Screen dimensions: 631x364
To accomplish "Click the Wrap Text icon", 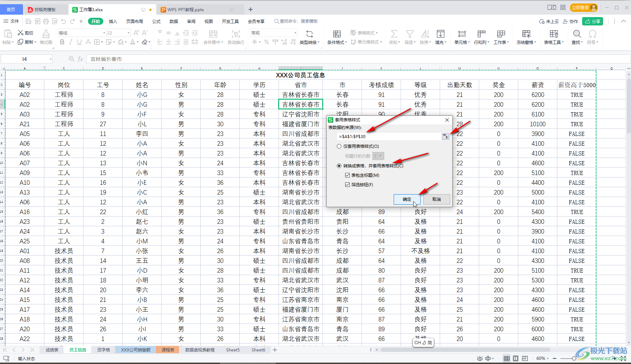I will pyautogui.click(x=236, y=34).
